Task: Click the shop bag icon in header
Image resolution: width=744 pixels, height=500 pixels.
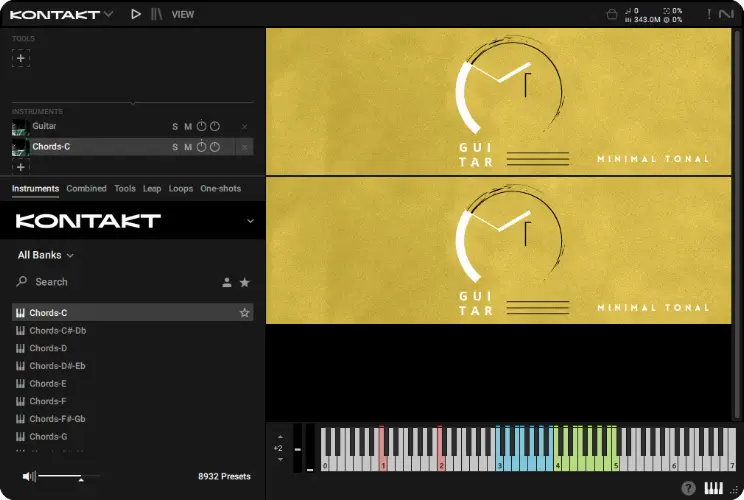Action: coord(612,15)
